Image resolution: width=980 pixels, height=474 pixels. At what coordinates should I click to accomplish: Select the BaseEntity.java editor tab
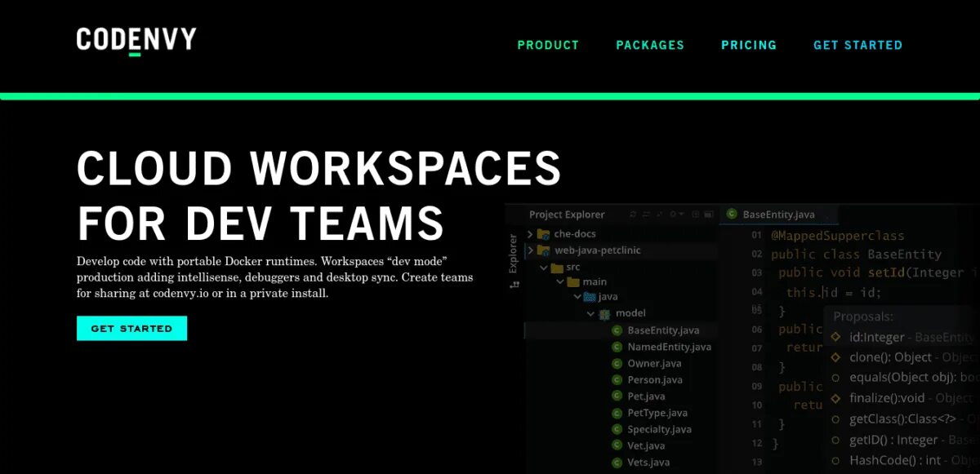[778, 215]
